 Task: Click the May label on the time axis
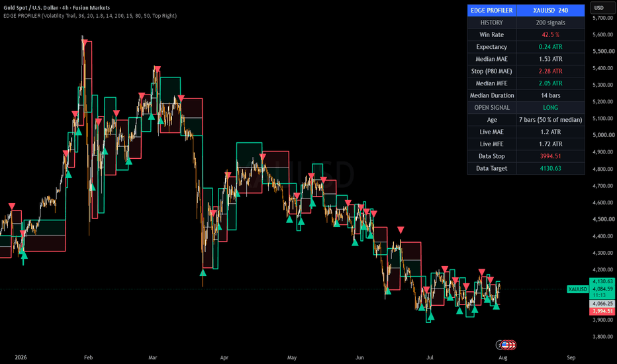(291, 357)
